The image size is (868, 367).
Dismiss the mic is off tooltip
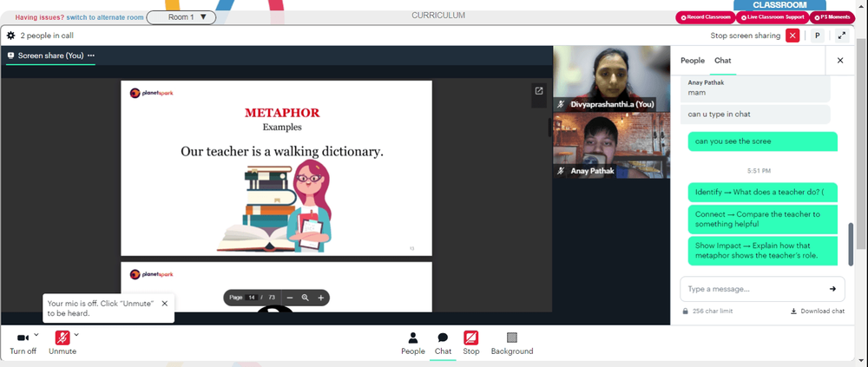tap(164, 304)
